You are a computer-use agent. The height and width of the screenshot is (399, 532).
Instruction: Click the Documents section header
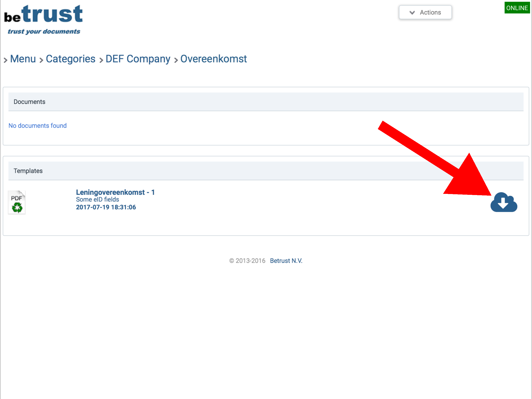(x=29, y=102)
